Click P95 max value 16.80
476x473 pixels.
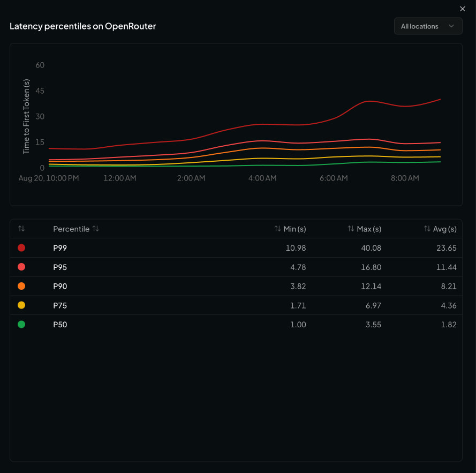(x=371, y=267)
